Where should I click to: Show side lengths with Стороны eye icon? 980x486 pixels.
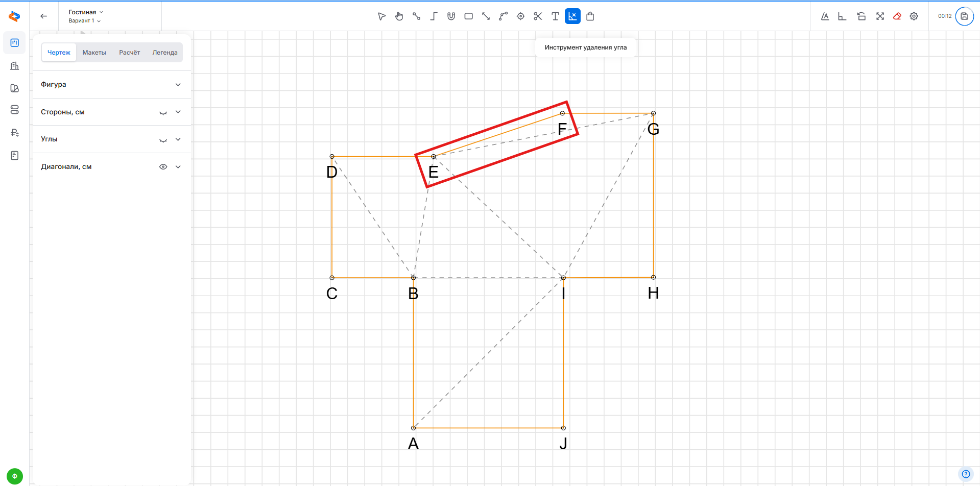(x=163, y=112)
